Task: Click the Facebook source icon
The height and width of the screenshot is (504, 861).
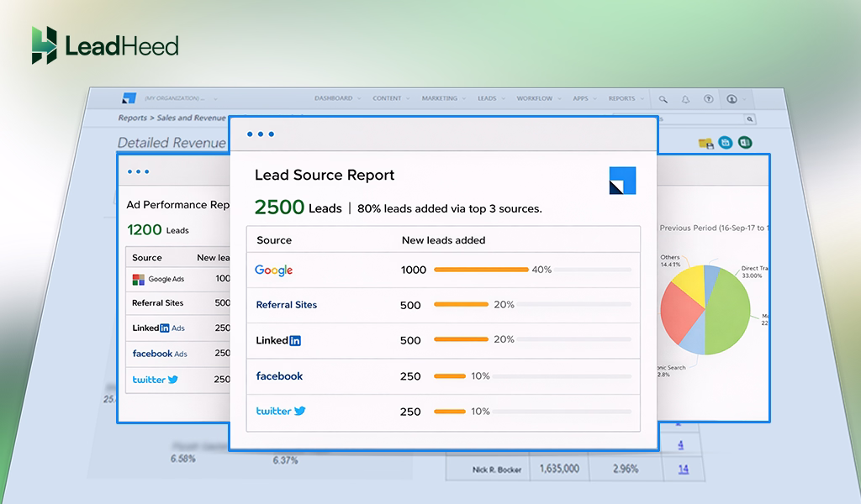Action: pos(278,376)
